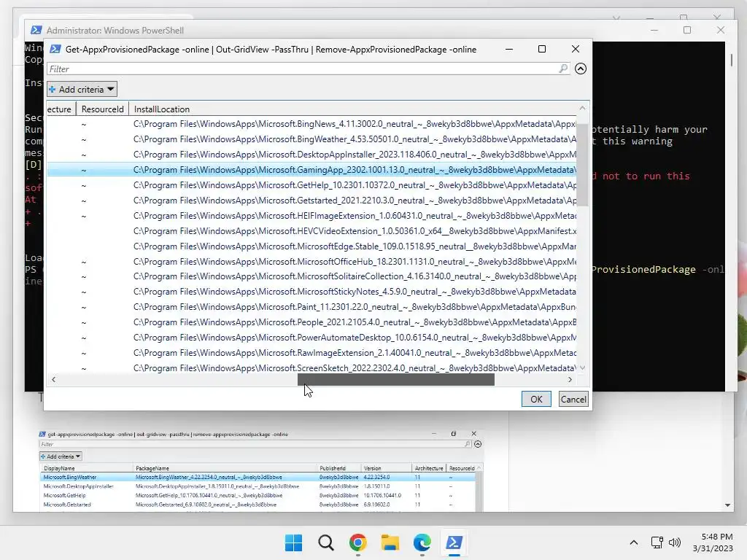Viewport: 747px width, 560px height.
Task: Open the Add criteria dropdown
Action: tap(82, 89)
